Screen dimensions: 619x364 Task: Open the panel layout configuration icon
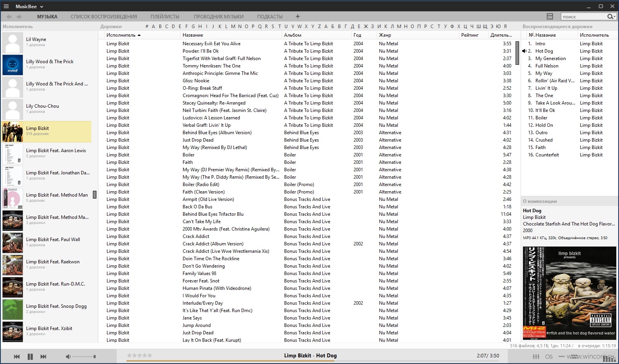pos(550,16)
